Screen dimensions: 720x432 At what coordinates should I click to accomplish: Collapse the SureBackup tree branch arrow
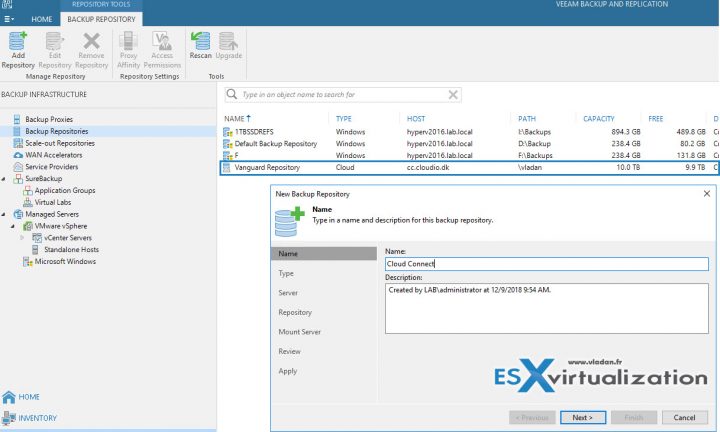4,179
